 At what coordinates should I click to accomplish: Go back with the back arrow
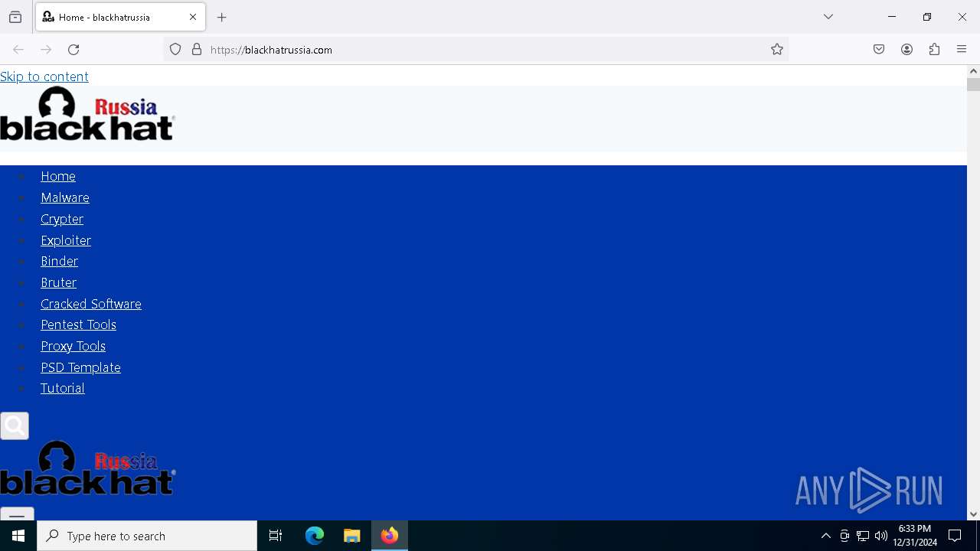[18, 50]
